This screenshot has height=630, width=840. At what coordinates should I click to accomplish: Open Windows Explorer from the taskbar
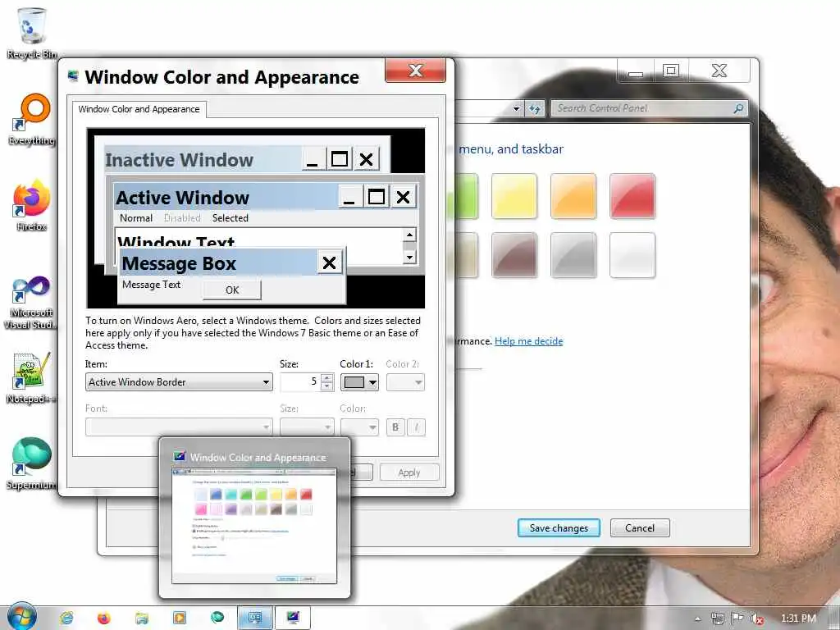click(x=141, y=618)
